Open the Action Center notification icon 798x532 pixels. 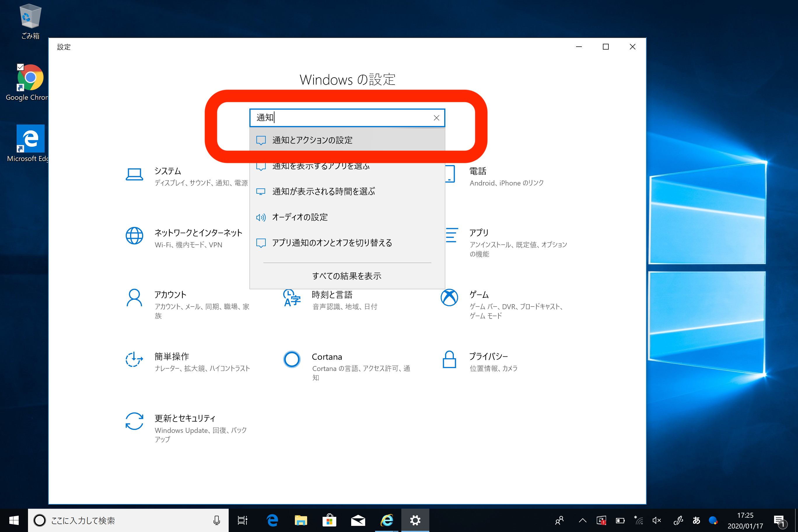780,521
